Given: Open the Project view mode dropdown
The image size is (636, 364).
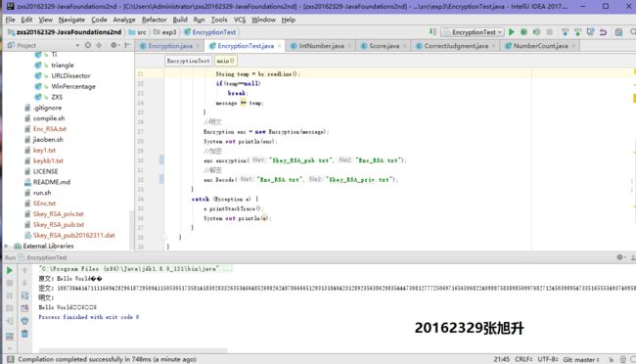Looking at the screenshot, I should tap(77, 45).
